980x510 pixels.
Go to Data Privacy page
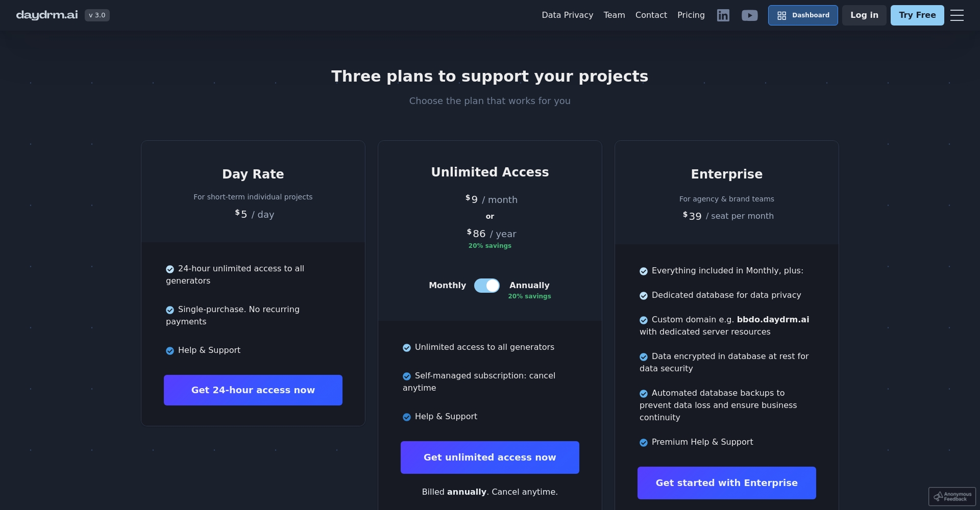tap(567, 15)
